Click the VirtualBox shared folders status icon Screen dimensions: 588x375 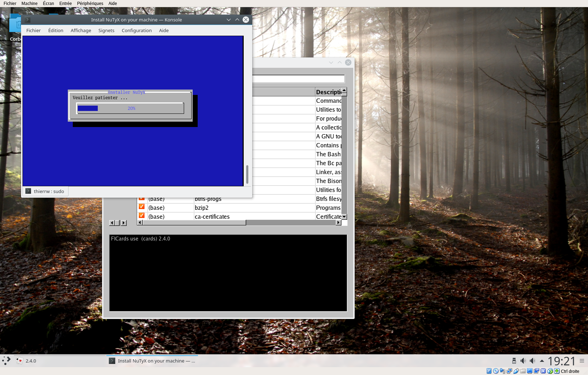pyautogui.click(x=523, y=371)
